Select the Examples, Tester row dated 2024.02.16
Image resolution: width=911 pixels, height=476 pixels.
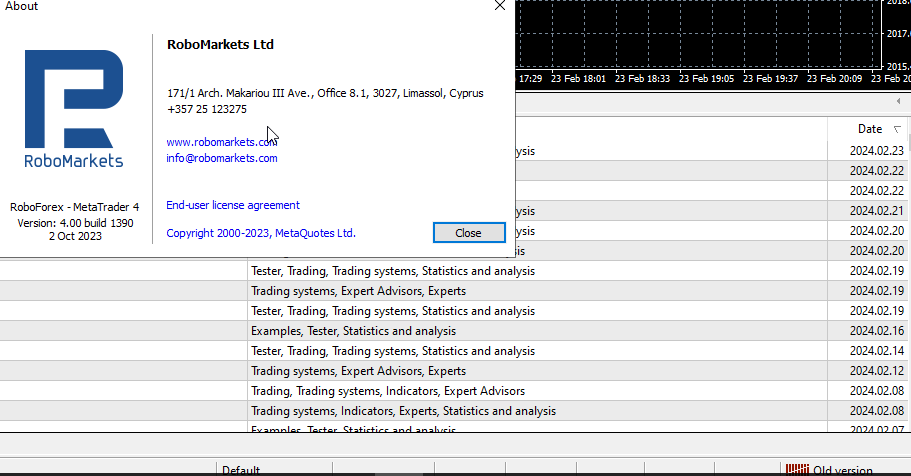[x=454, y=331]
